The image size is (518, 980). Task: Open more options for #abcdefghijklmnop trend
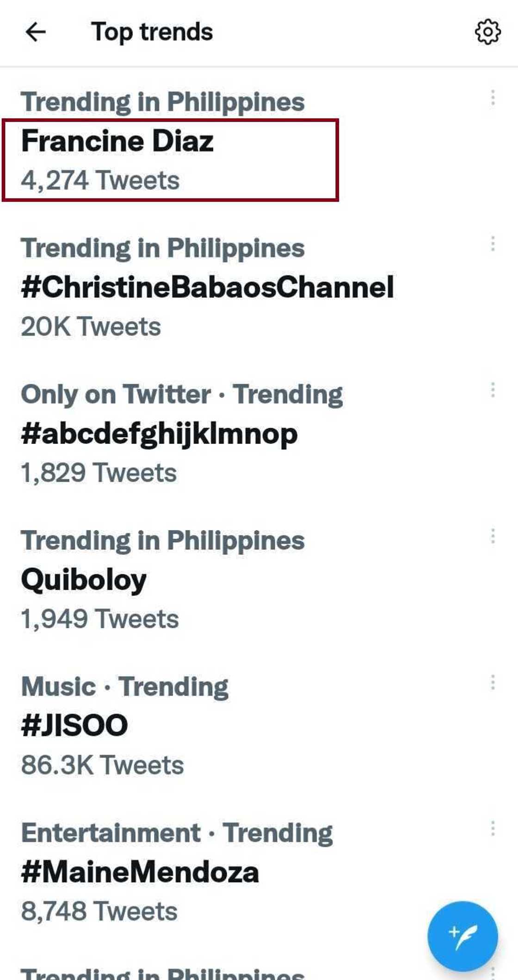pos(492,389)
